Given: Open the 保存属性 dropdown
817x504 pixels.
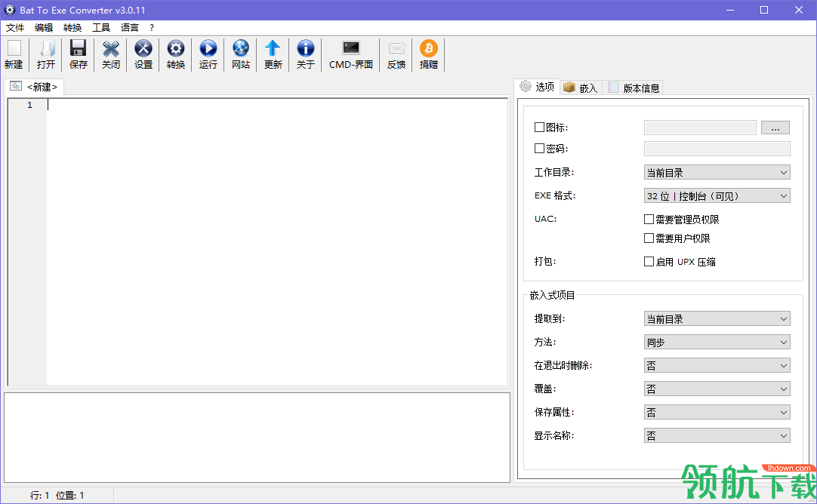Looking at the screenshot, I should pos(717,413).
